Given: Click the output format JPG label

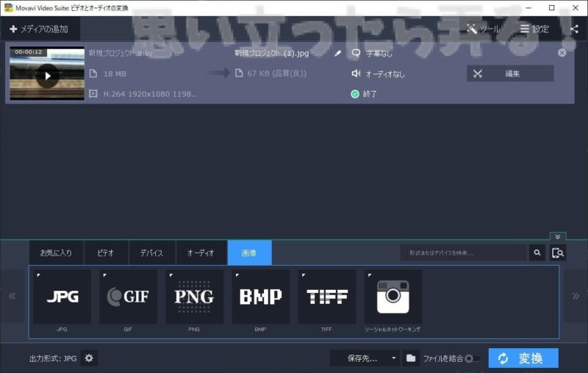Looking at the screenshot, I should point(53,358).
